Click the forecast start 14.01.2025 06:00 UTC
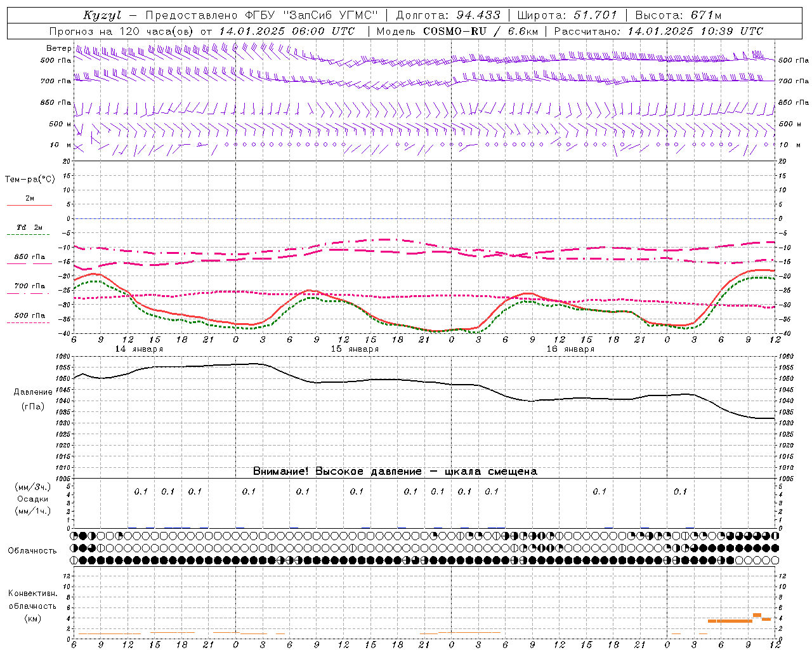This screenshot has width=812, height=650. [287, 31]
